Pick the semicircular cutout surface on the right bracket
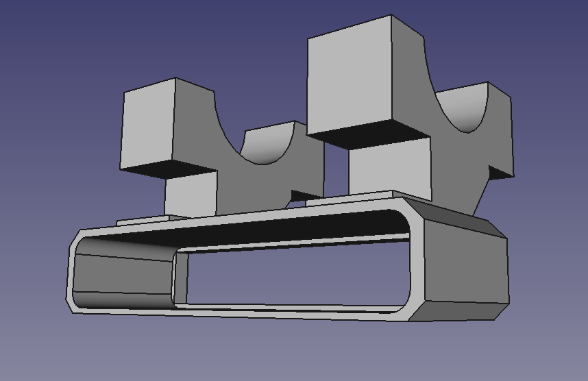The height and width of the screenshot is (381, 588). pyautogui.click(x=463, y=107)
